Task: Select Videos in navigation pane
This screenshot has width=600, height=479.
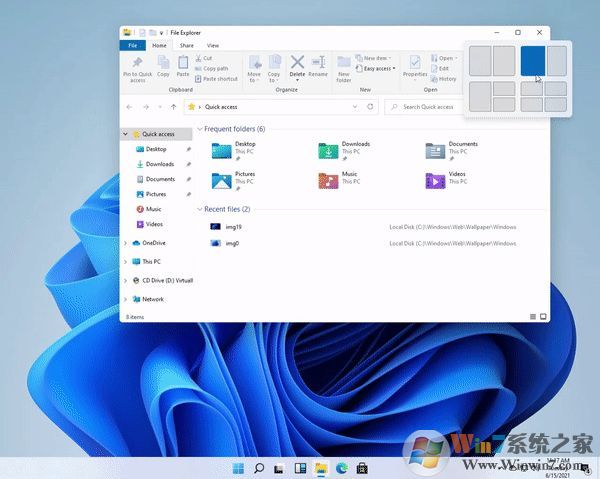Action: click(150, 224)
